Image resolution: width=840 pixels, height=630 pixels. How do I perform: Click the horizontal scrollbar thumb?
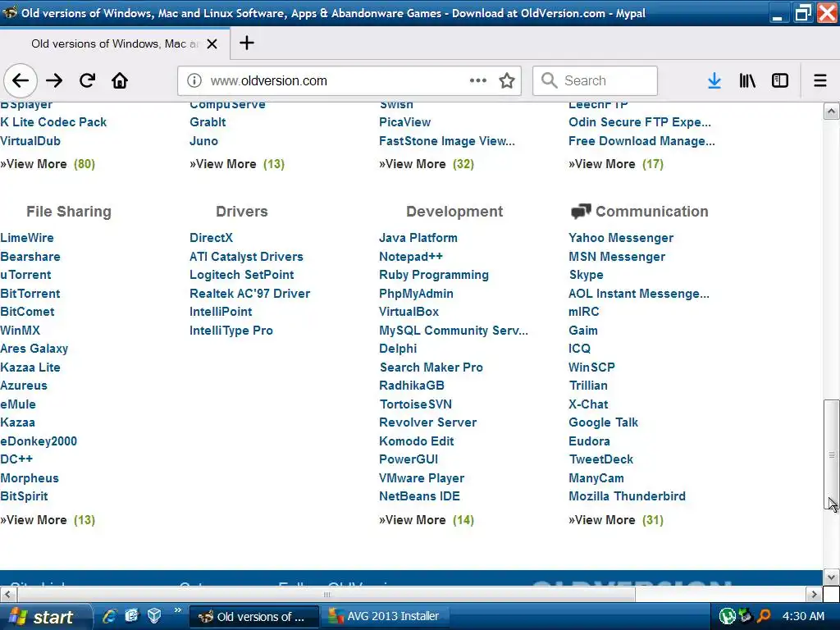pyautogui.click(x=326, y=594)
